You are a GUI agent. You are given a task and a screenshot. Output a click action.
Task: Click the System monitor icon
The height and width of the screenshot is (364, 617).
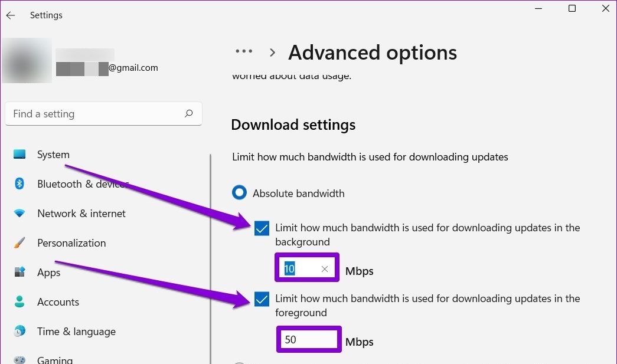tap(19, 154)
